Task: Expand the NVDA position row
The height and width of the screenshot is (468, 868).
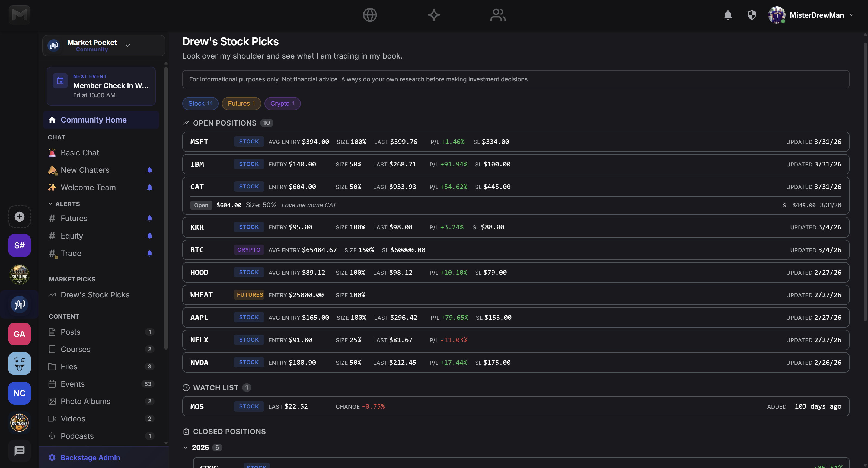Action: click(516, 363)
